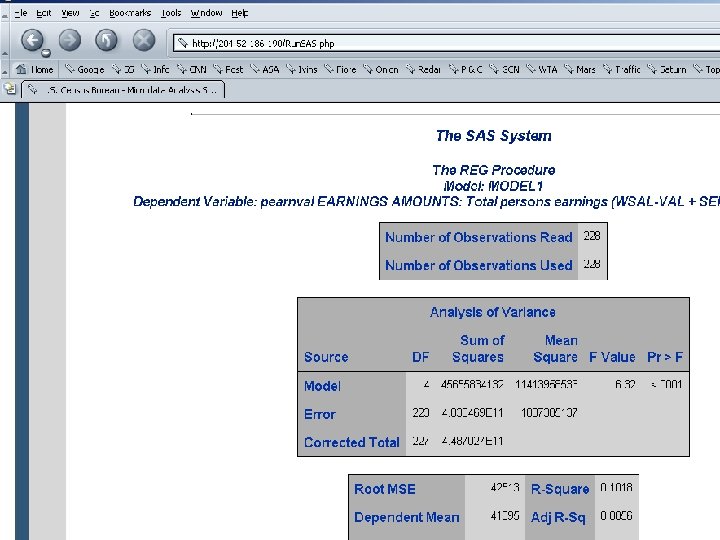Image resolution: width=720 pixels, height=540 pixels.
Task: Open the File menu
Action: pos(21,13)
